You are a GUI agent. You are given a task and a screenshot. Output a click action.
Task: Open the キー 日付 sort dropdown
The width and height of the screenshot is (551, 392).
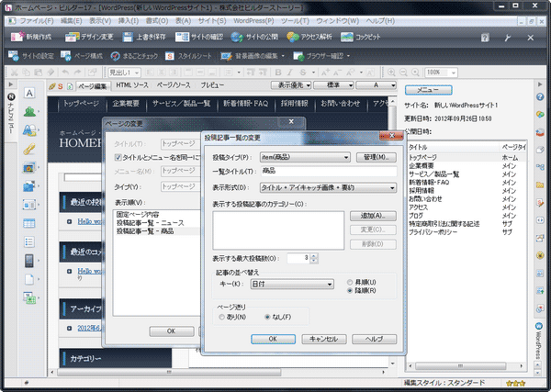coord(292,284)
